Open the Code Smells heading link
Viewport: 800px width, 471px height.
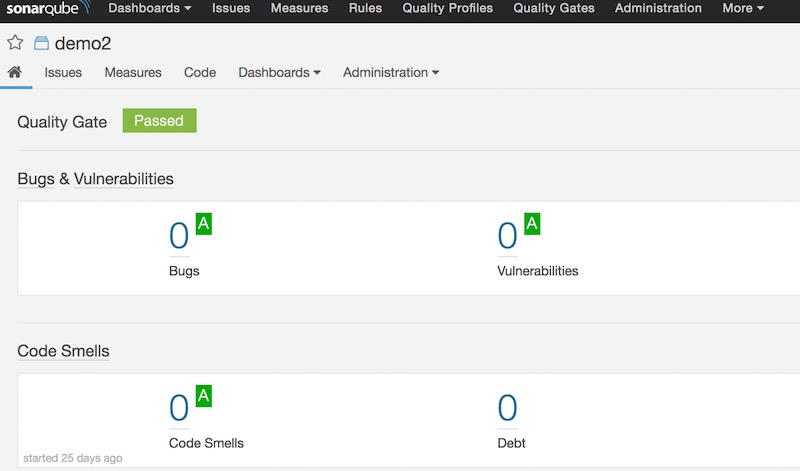click(63, 351)
